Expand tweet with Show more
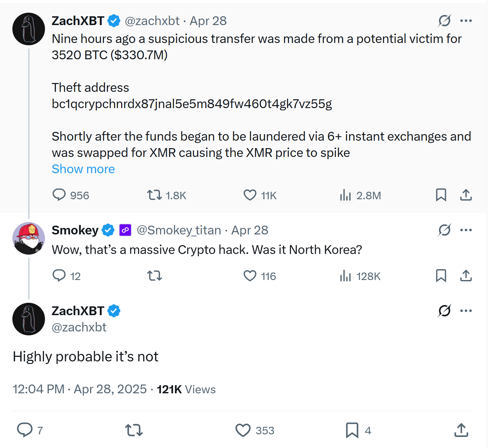This screenshot has width=490, height=448. click(83, 169)
